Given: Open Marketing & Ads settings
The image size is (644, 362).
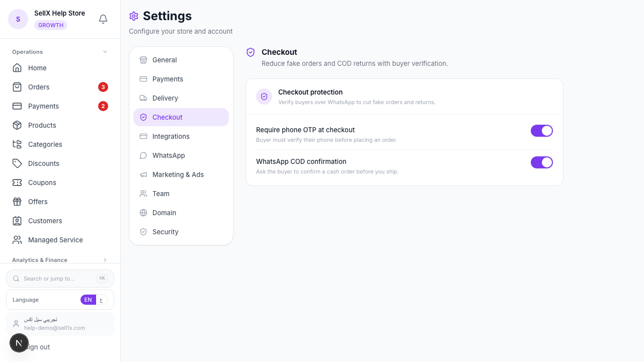Looking at the screenshot, I should point(181,174).
